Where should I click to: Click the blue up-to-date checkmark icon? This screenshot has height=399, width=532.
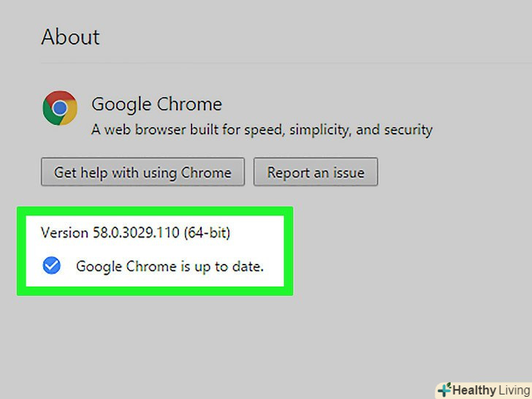pyautogui.click(x=51, y=265)
